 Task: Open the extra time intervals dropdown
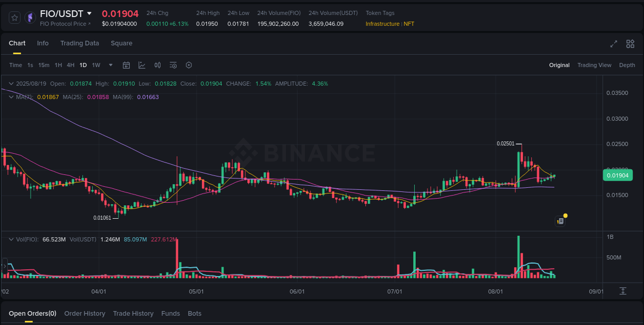point(110,65)
